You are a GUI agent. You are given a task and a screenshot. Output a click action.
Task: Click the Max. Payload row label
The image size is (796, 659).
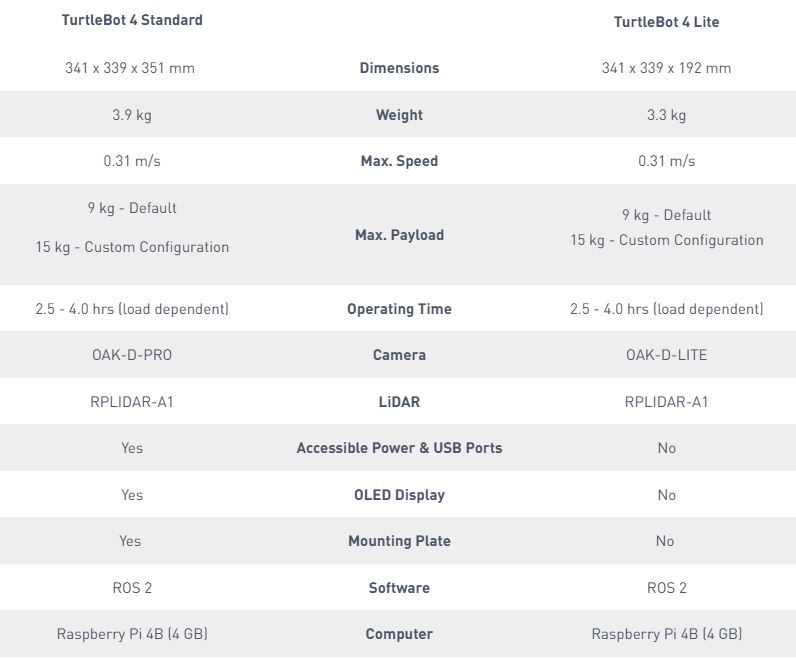click(x=399, y=235)
